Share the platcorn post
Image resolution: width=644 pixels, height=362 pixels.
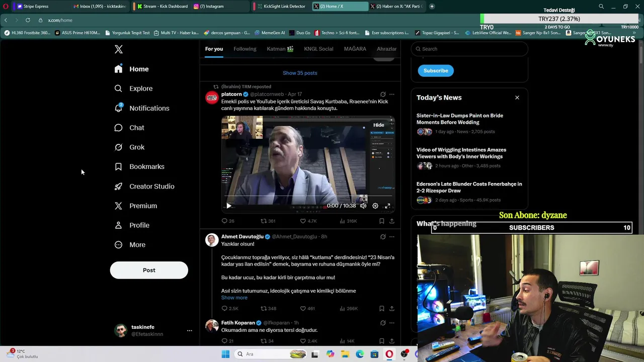pos(392,221)
